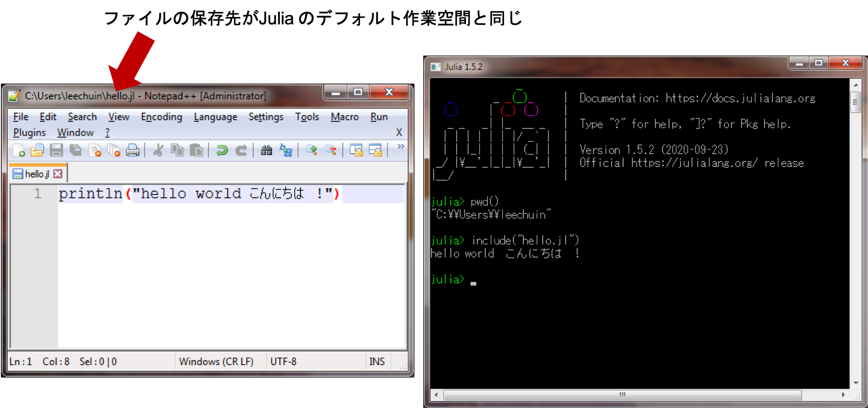Screen dimensions: 868x408
Task: Open the Run menu
Action: tap(379, 117)
